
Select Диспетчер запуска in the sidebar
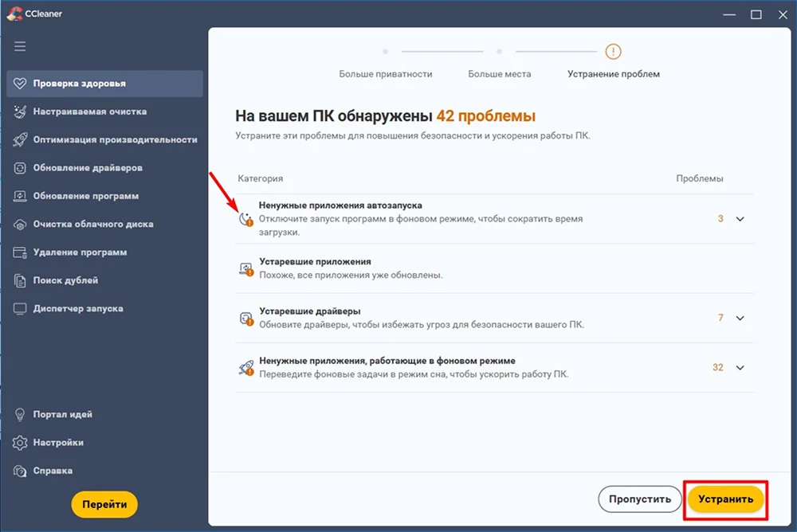point(77,308)
